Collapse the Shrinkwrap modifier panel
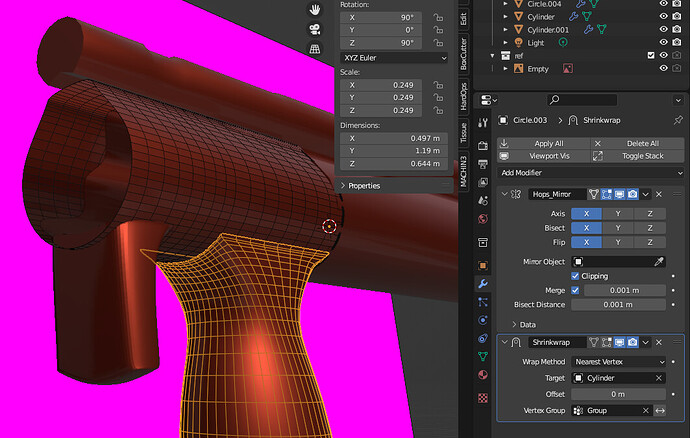This screenshot has height=438, width=690. (504, 342)
